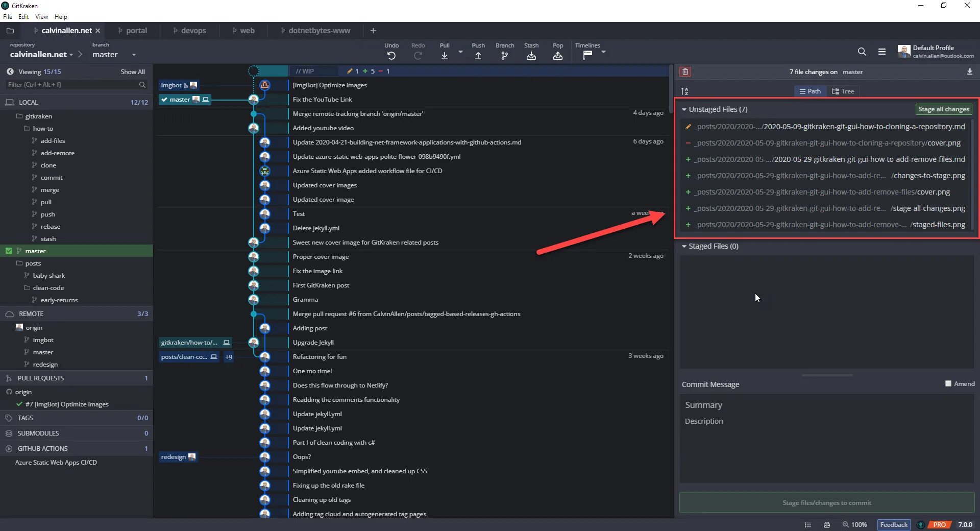This screenshot has width=980, height=531.
Task: Create a branch with the Branch icon
Action: pyautogui.click(x=505, y=56)
